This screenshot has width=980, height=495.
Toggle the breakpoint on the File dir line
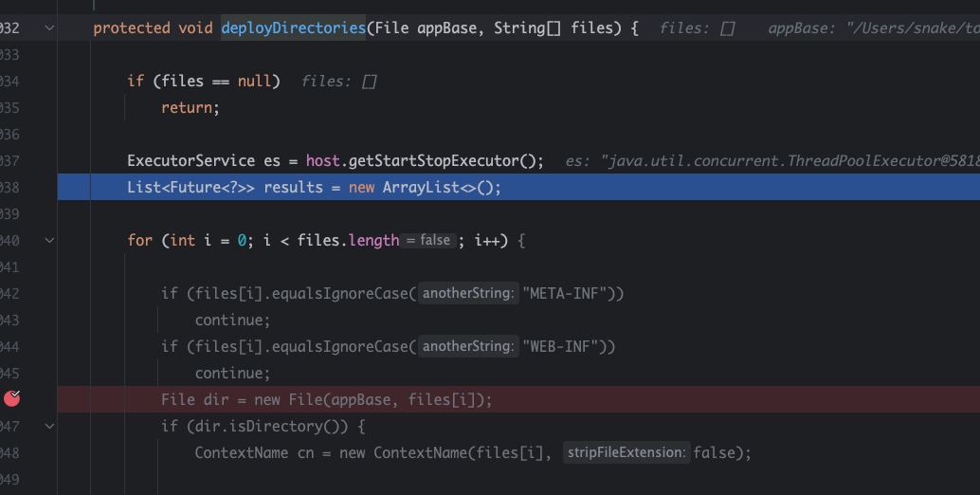[x=11, y=399]
